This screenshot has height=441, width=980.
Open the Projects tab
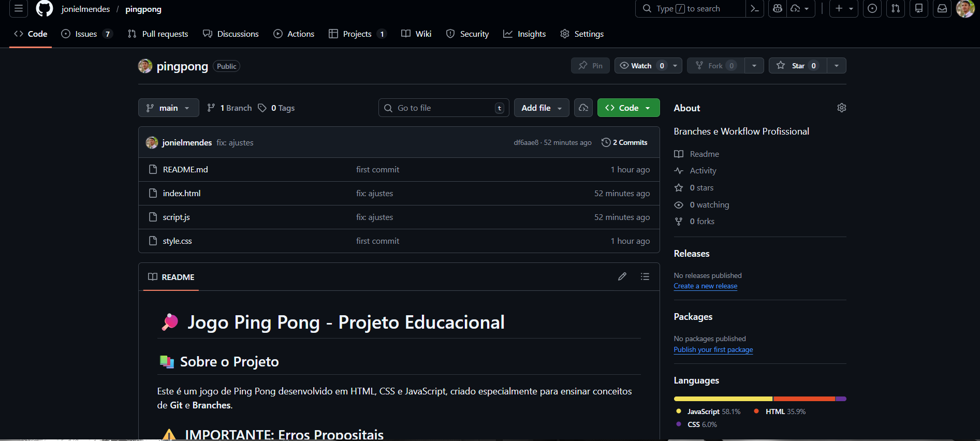click(x=357, y=34)
